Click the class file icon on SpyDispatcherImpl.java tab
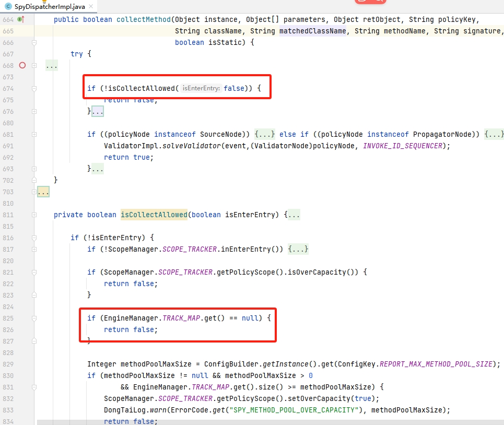Viewport: 504px width, 425px height. [8, 6]
